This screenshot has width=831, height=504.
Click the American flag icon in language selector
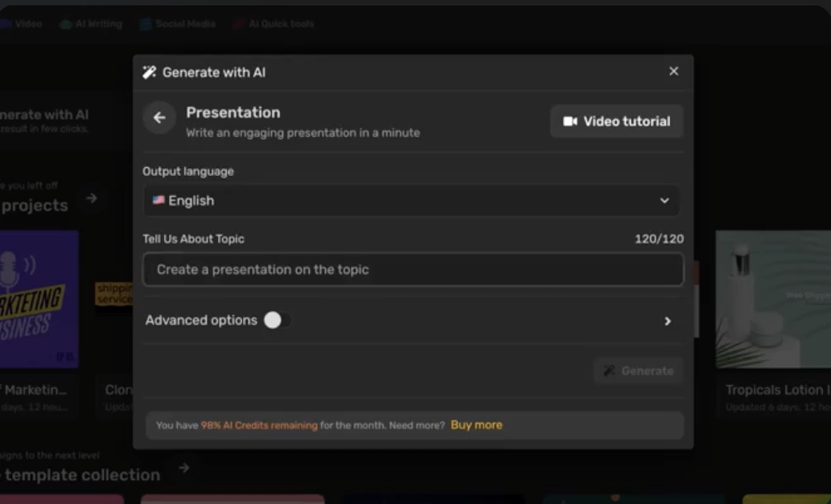tap(158, 200)
